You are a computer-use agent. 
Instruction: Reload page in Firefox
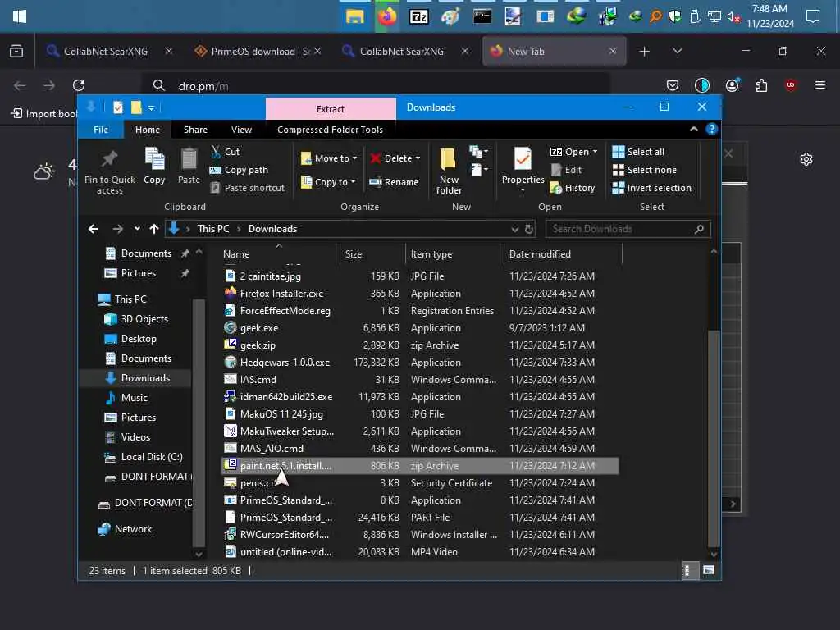point(79,85)
